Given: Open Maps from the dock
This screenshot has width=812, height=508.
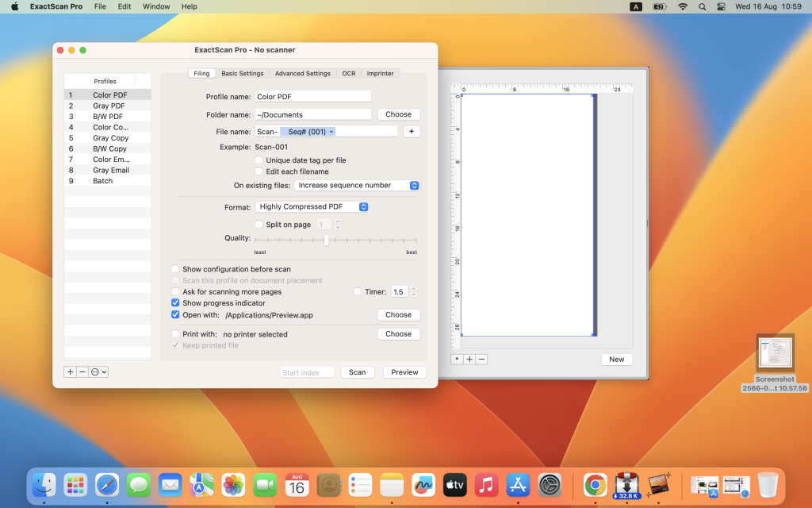Looking at the screenshot, I should [201, 485].
